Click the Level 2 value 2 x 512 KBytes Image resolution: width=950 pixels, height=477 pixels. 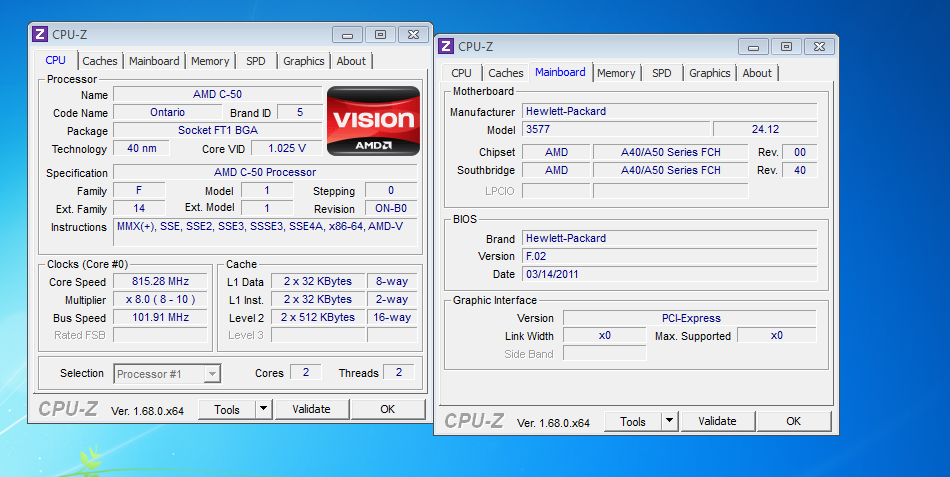pyautogui.click(x=318, y=317)
